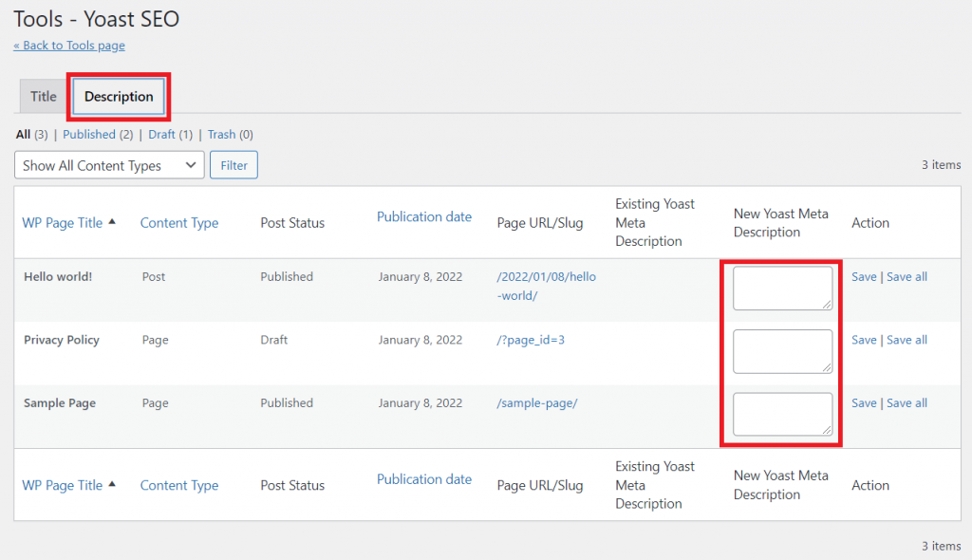Open the /sample-page/ URL link
Viewport: 972px width, 560px height.
(x=537, y=403)
